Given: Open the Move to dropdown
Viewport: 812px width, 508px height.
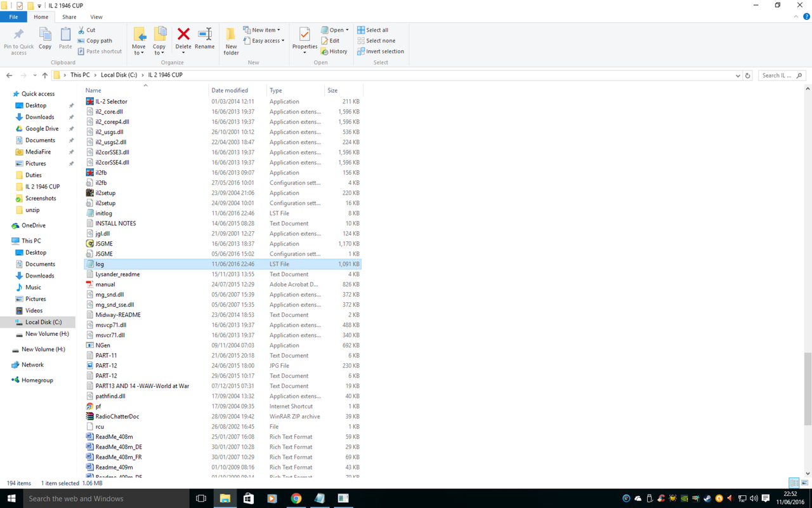Looking at the screenshot, I should click(x=138, y=41).
